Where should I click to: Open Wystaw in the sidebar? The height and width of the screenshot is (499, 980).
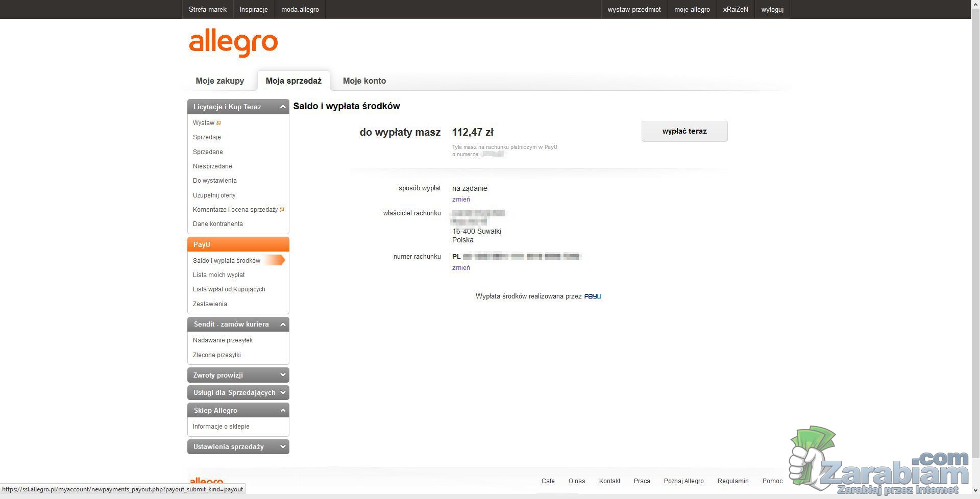coord(204,123)
